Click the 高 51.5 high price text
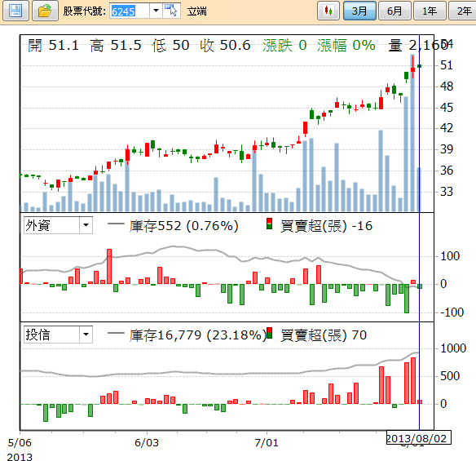This screenshot has height=461, width=476. click(x=116, y=46)
